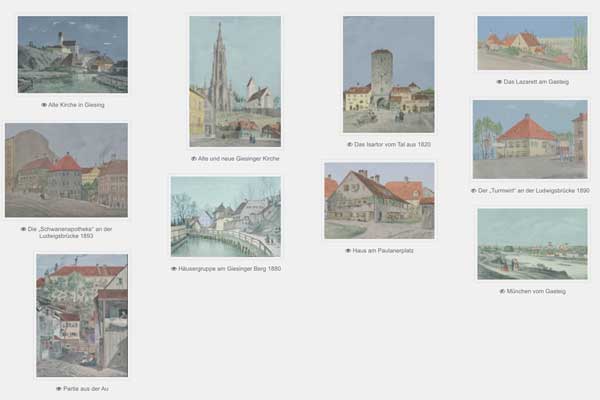Follow the 'Partie aus der Au' caption link
The image size is (600, 400).
point(86,389)
